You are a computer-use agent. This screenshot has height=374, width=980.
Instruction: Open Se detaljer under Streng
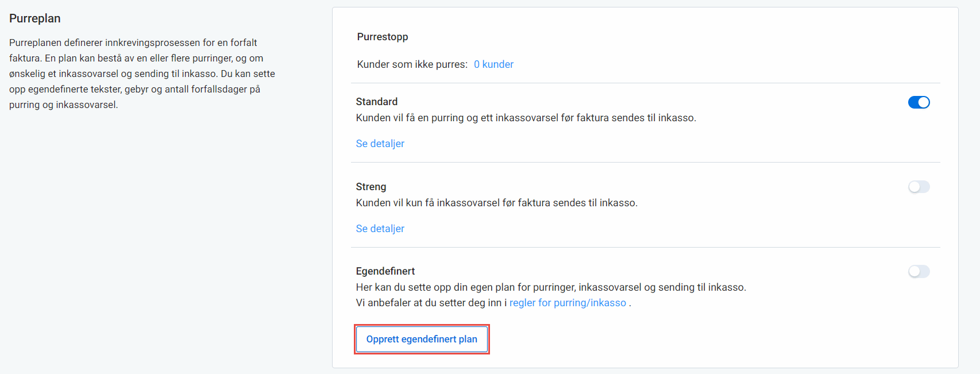pyautogui.click(x=380, y=229)
